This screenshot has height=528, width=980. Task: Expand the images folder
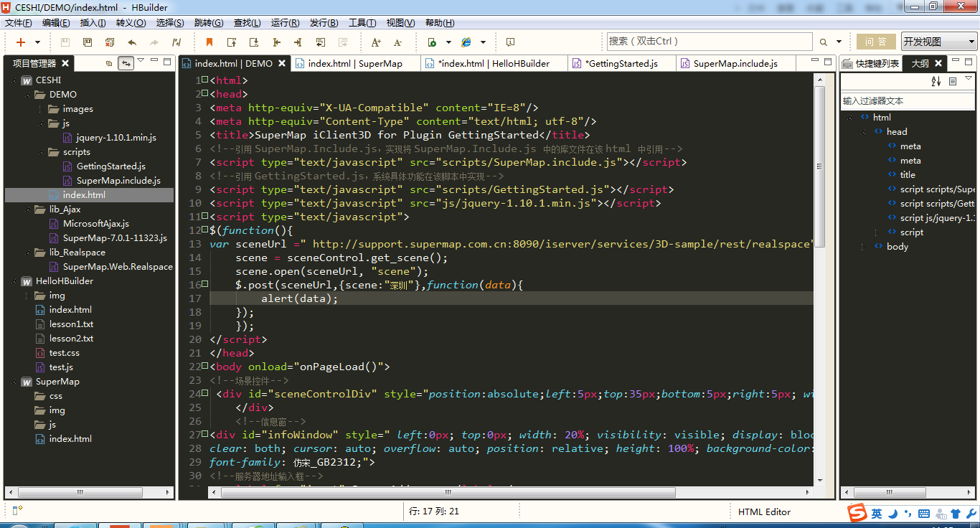tap(41, 109)
